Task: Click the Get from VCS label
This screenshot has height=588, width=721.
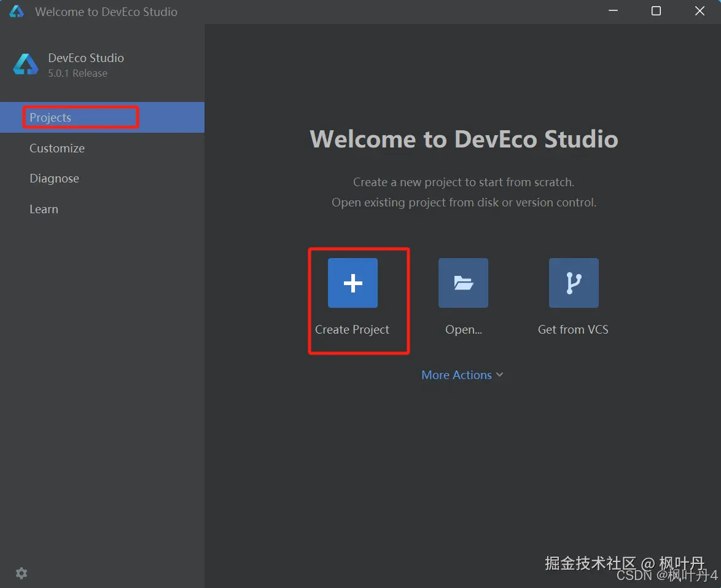Action: click(574, 329)
